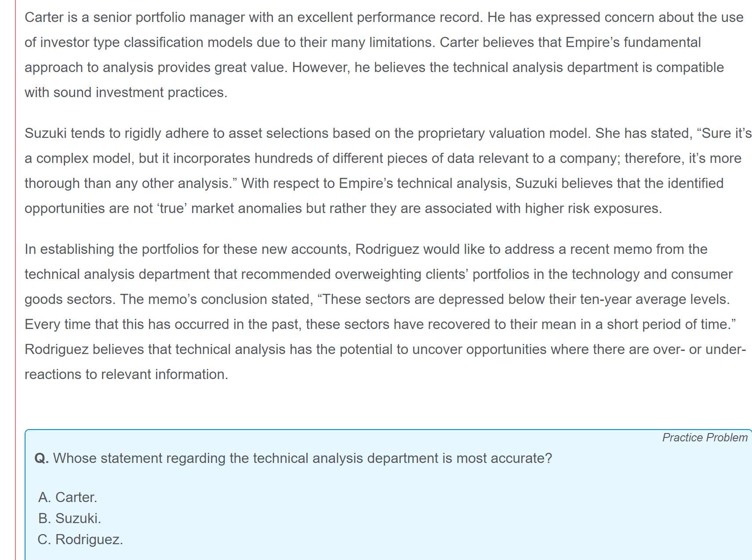Click the paragraph beginning 'Suzuki tends to rigidly'
752x560 pixels.
(388, 171)
